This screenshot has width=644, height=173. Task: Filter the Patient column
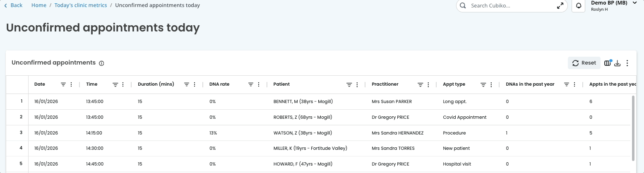(349, 84)
